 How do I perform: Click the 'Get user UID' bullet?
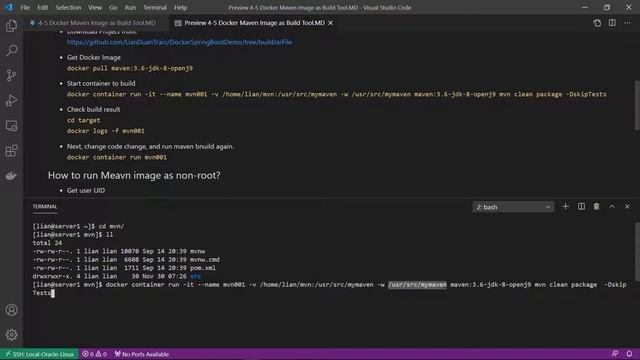(x=86, y=191)
